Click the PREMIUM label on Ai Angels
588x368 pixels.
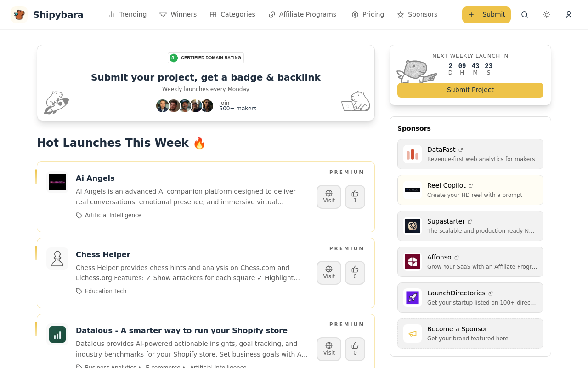point(347,172)
